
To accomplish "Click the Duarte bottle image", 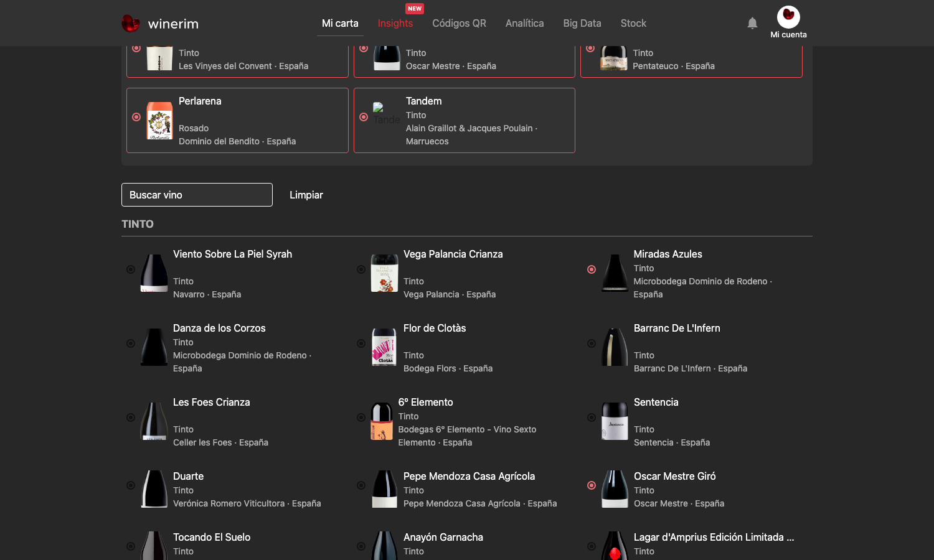I will pos(154,489).
